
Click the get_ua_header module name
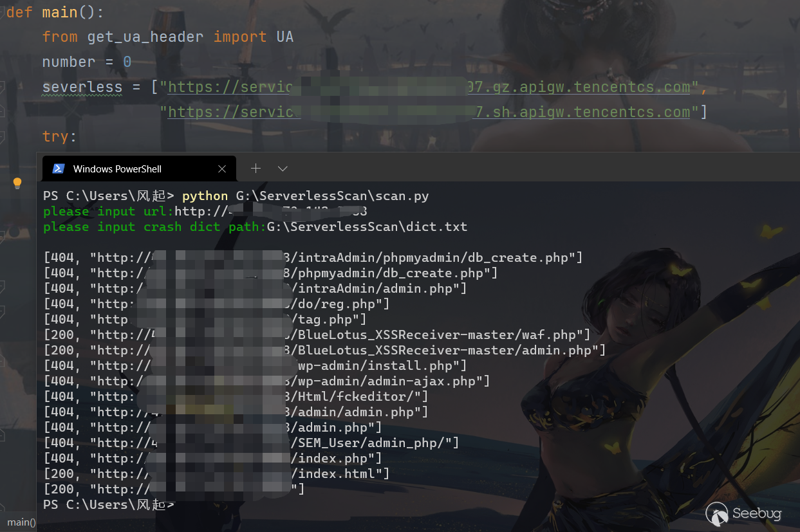(x=146, y=37)
